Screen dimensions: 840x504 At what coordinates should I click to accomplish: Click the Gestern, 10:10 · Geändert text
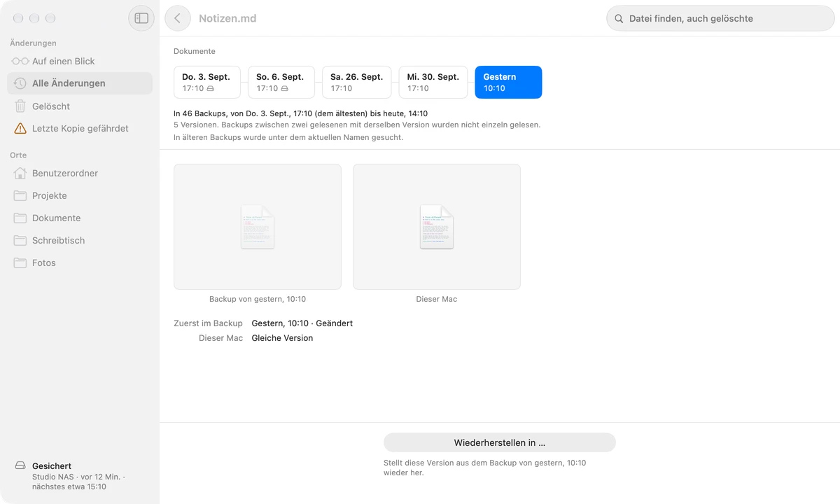click(302, 323)
